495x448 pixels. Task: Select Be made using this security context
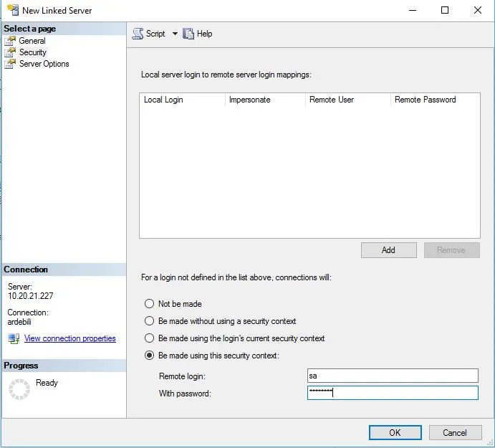tap(149, 356)
